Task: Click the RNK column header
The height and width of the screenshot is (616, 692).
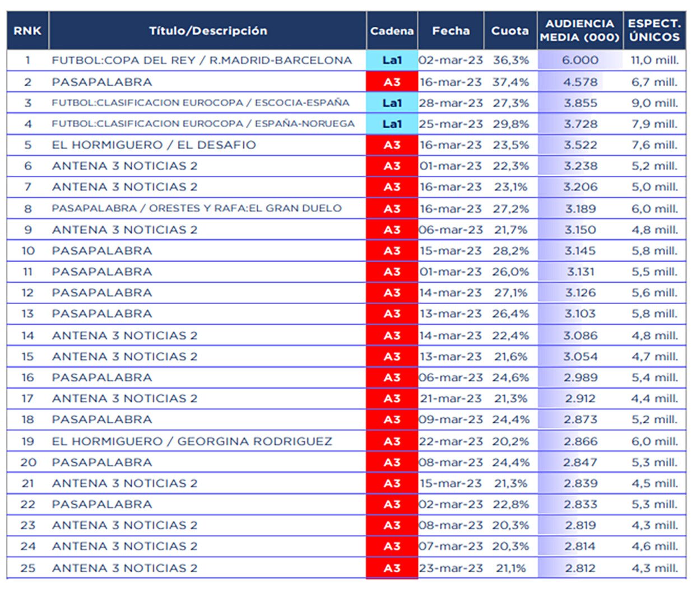Action: click(x=27, y=31)
